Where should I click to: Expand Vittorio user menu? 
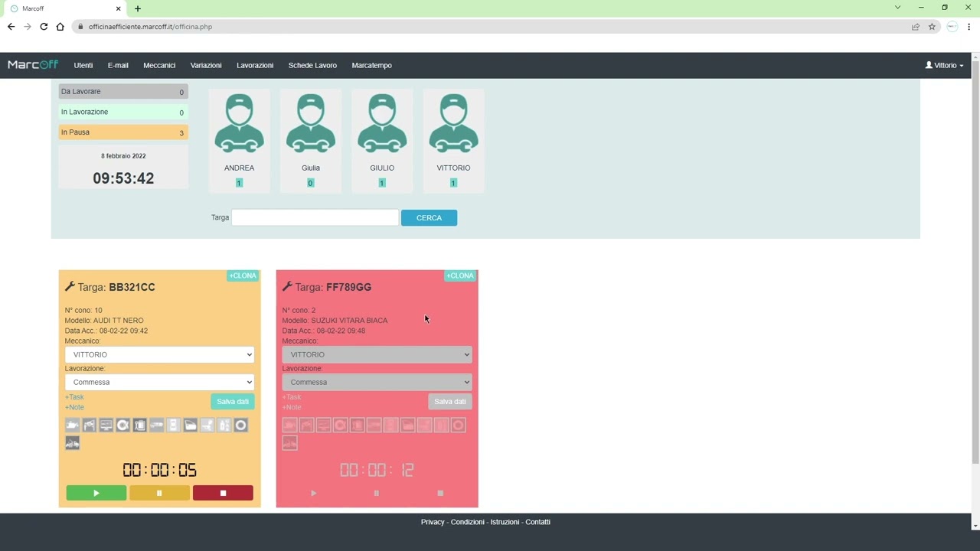tap(944, 65)
